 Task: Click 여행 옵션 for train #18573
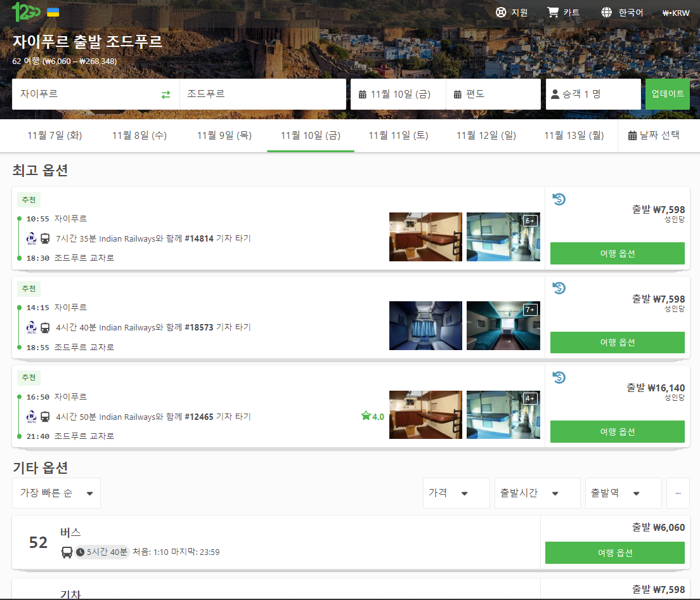pyautogui.click(x=618, y=342)
